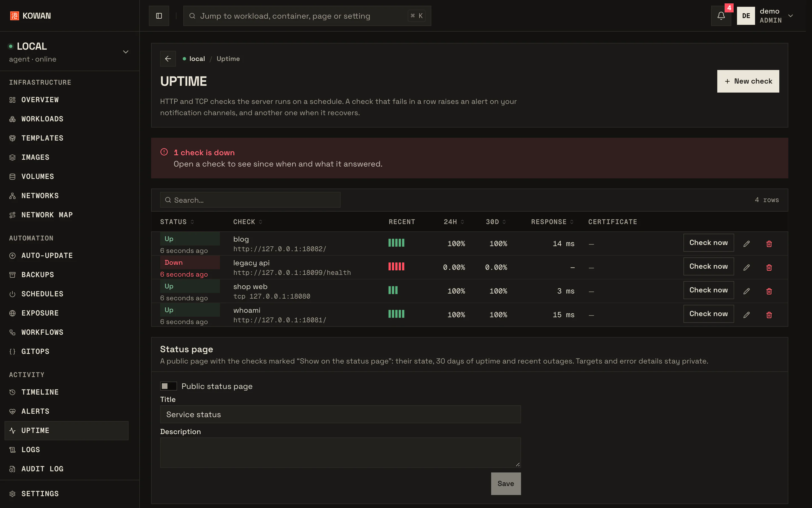Image resolution: width=812 pixels, height=508 pixels.
Task: Go to Workloads in the sidebar
Action: point(67,119)
